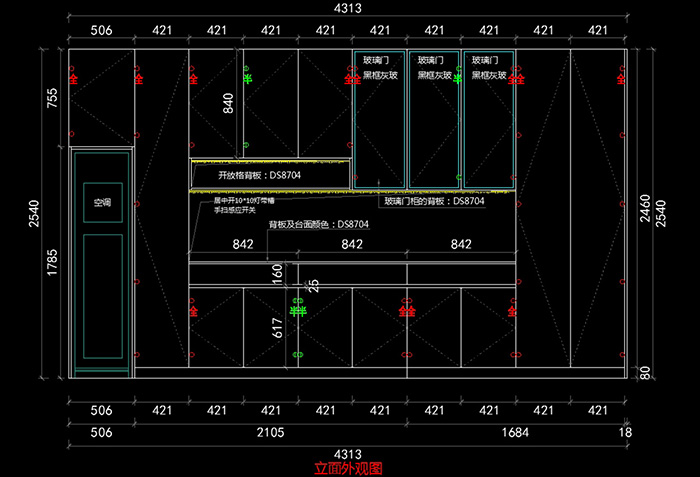Click the top 4313 overall width dimension
This screenshot has width=700, height=477.
[348, 8]
